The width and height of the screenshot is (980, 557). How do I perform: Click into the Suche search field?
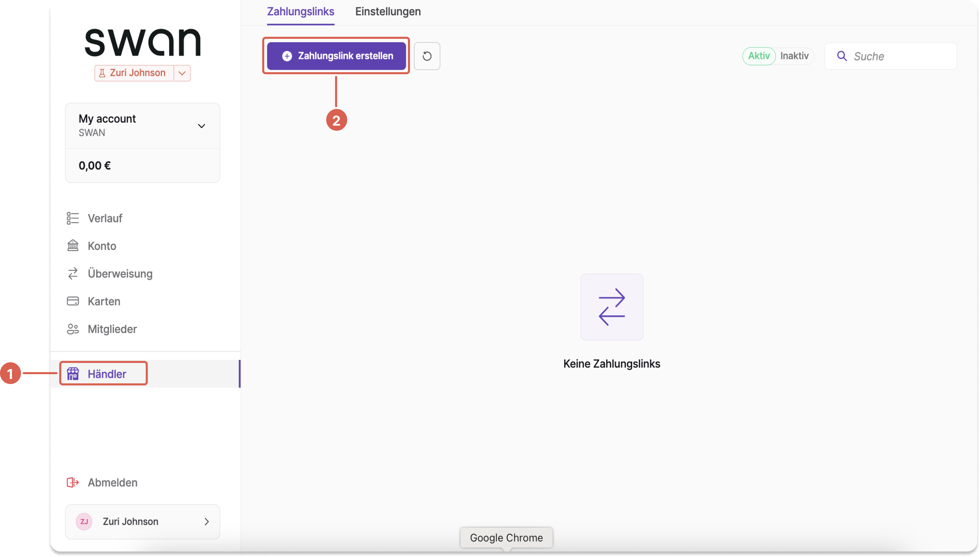[890, 56]
